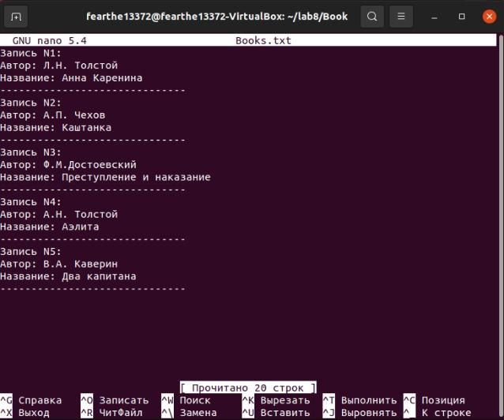The width and height of the screenshot is (504, 420).
Task: Click the GNU nano 5.4 version label
Action: 50,41
